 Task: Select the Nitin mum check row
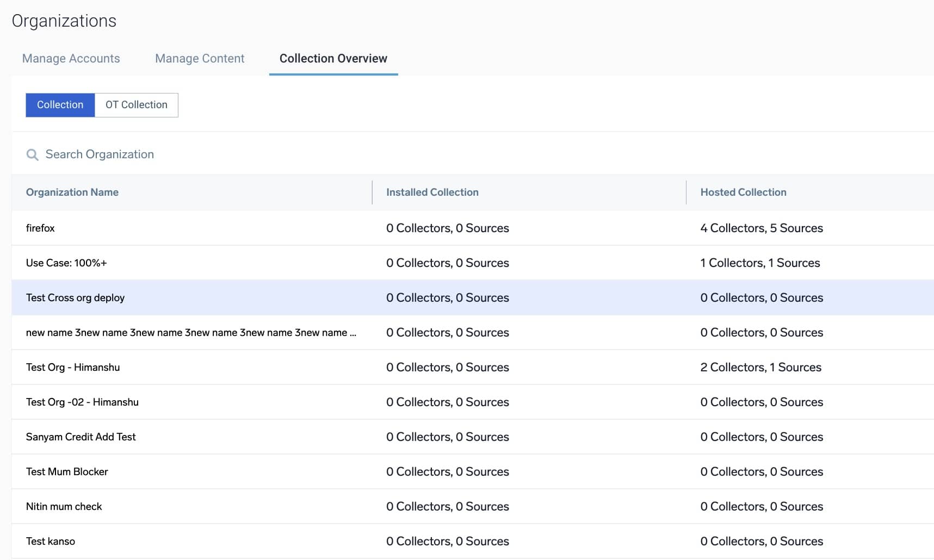(x=64, y=506)
